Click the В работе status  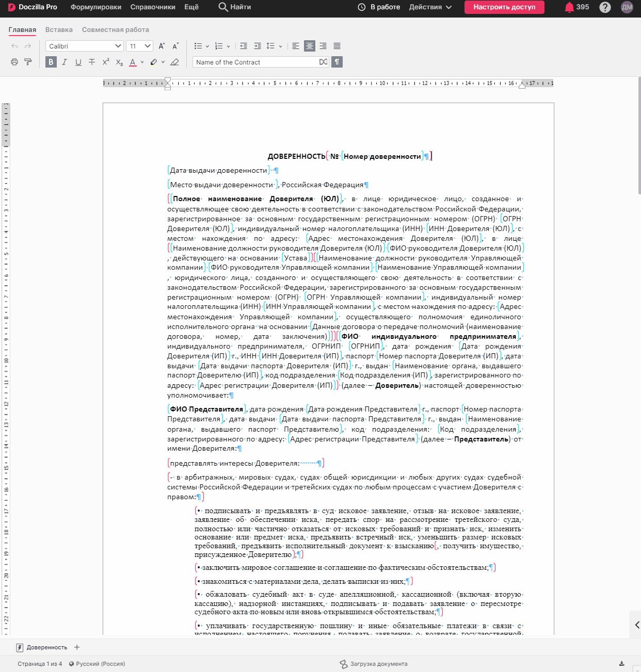[379, 7]
